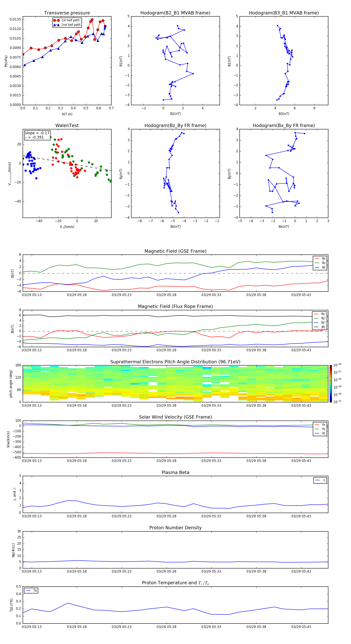Click the Solar Wind Velocity (GSE Frame) title
Screen dimensions: 351x644
[x=175, y=417]
